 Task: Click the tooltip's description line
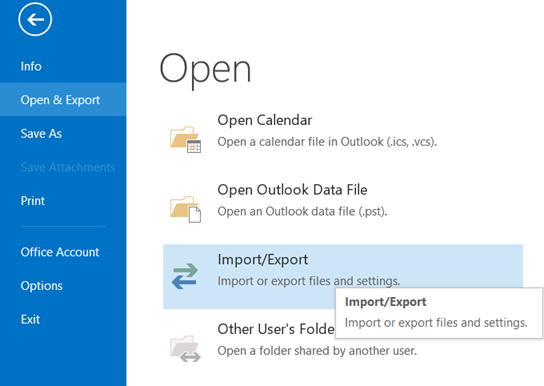[x=436, y=323]
